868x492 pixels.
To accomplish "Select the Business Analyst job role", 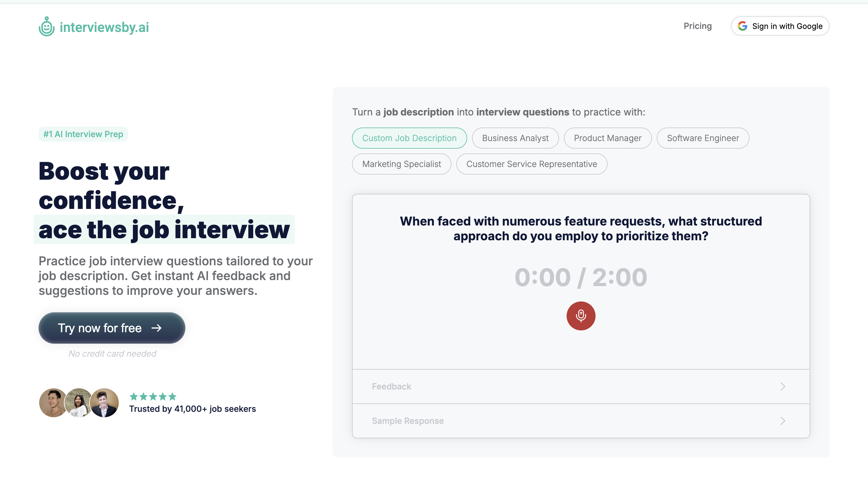I will [515, 138].
